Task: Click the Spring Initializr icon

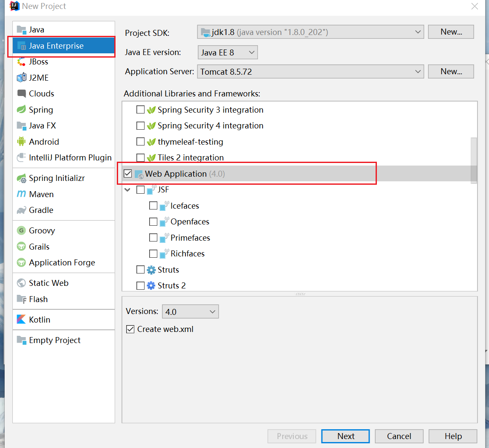Action: pos(21,178)
